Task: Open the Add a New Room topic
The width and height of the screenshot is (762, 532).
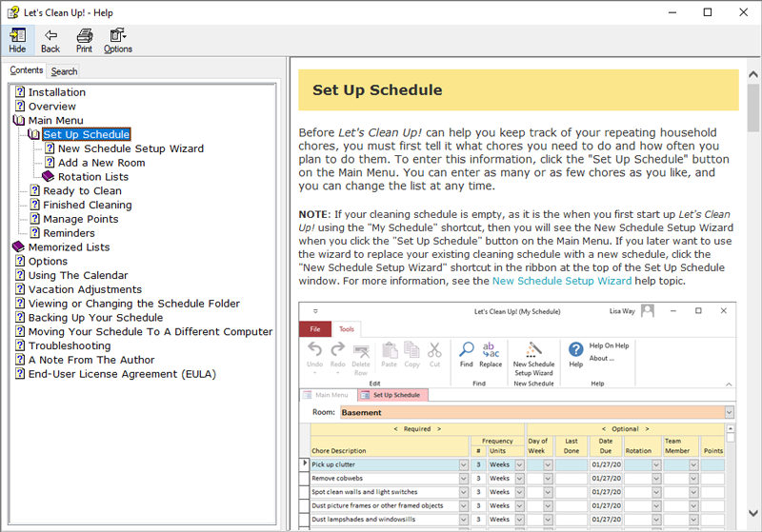Action: [x=102, y=163]
